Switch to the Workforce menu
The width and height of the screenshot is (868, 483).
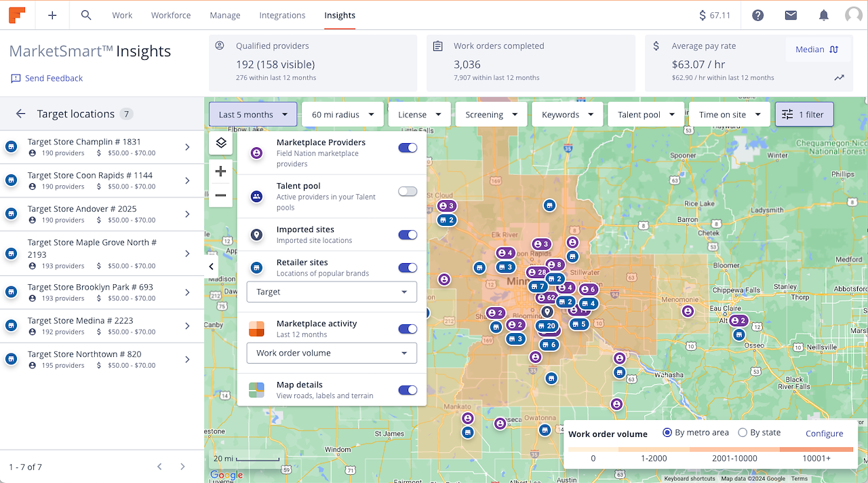pyautogui.click(x=171, y=15)
